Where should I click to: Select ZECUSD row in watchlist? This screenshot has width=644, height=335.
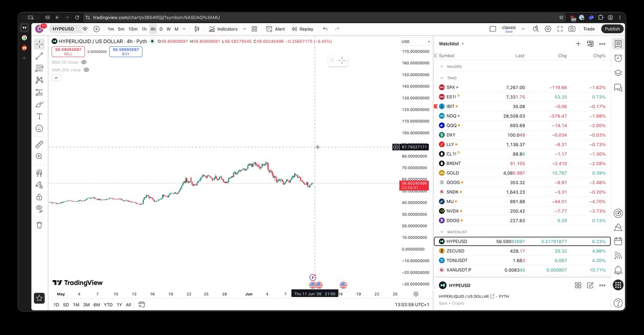pyautogui.click(x=522, y=251)
